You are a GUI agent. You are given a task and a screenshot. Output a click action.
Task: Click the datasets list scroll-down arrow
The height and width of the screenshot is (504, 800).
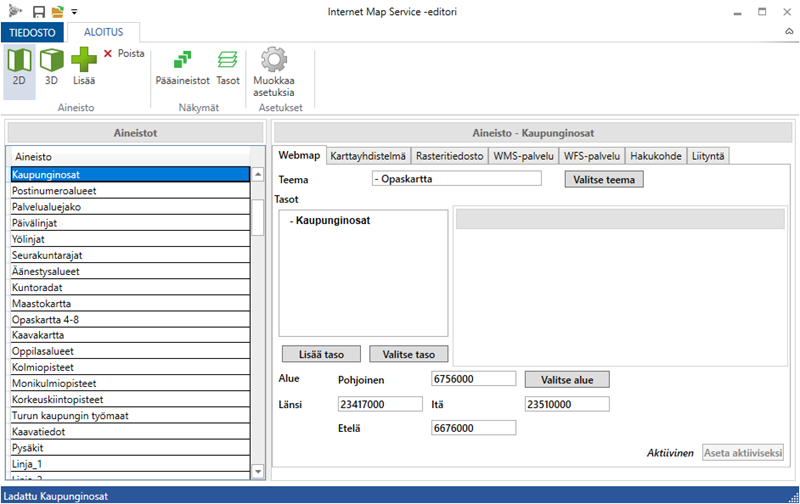click(x=258, y=472)
